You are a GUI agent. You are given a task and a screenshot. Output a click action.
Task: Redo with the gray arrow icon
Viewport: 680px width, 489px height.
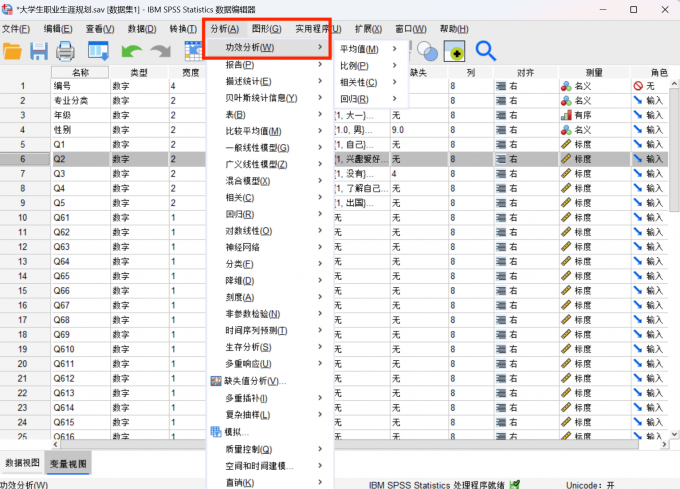(x=160, y=52)
